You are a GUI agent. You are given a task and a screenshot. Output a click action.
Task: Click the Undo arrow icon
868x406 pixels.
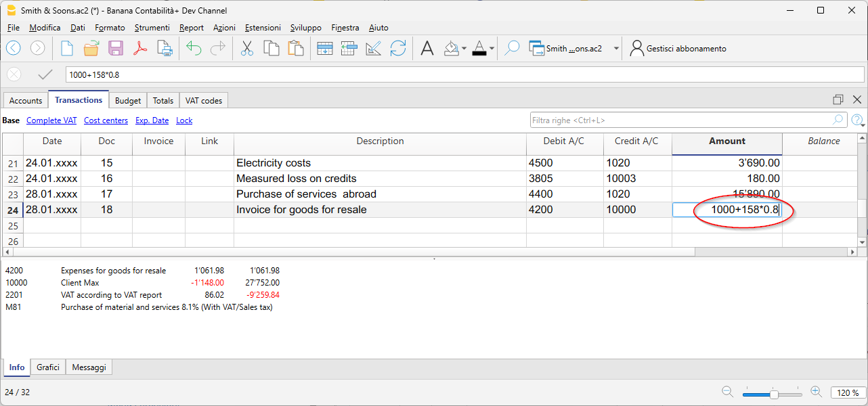(194, 48)
